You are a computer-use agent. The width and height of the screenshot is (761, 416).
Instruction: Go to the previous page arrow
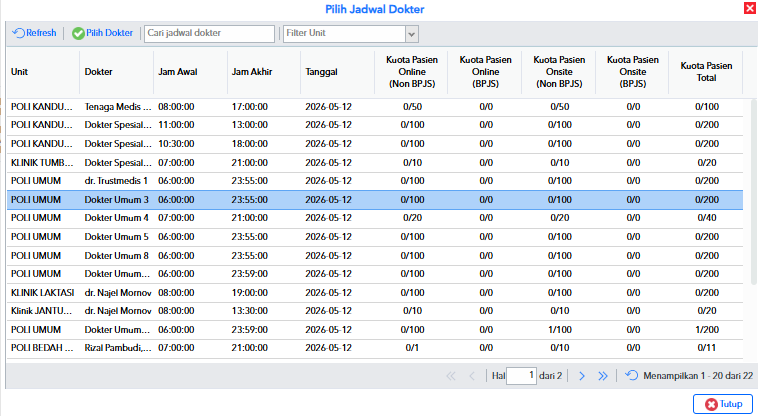point(472,376)
